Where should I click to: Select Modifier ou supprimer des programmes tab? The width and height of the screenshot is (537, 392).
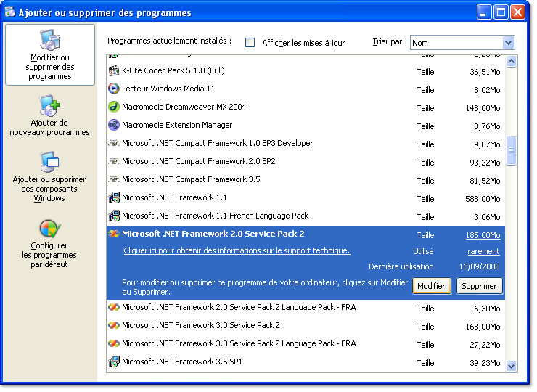point(50,55)
